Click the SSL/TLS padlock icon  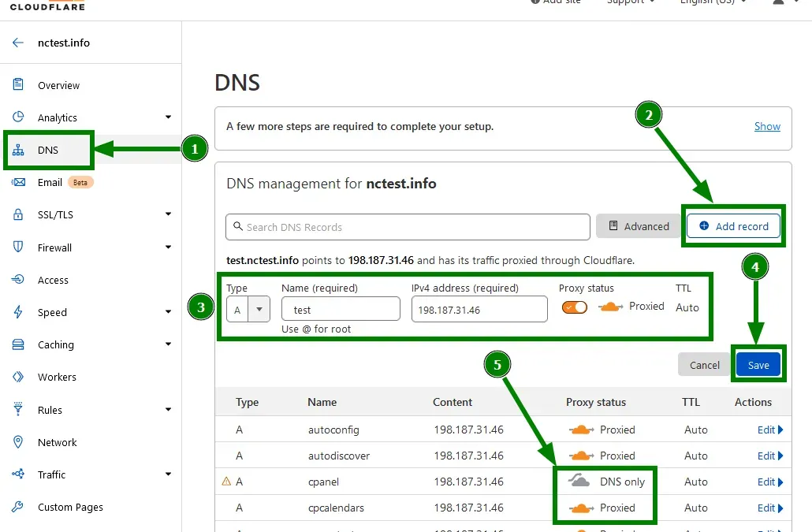point(18,214)
